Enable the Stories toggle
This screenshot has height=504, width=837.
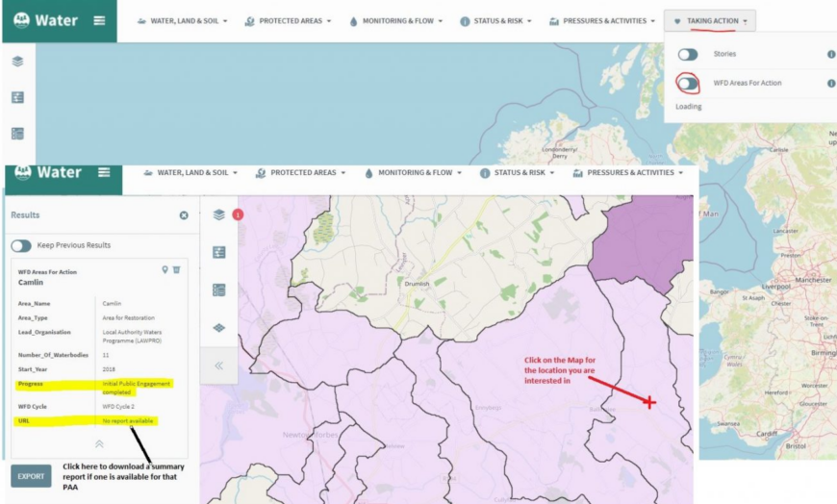(687, 55)
